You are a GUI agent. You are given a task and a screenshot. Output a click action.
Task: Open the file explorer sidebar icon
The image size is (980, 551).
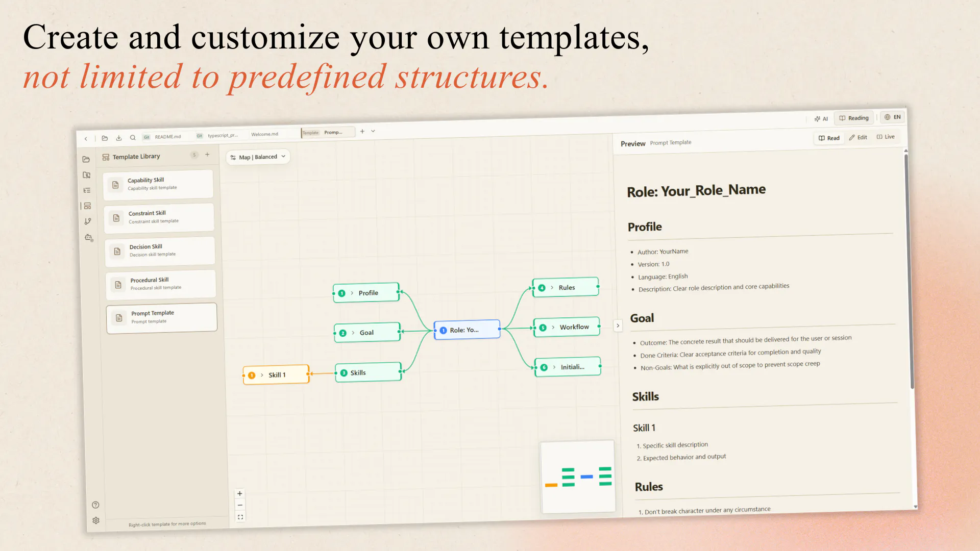coord(86,159)
